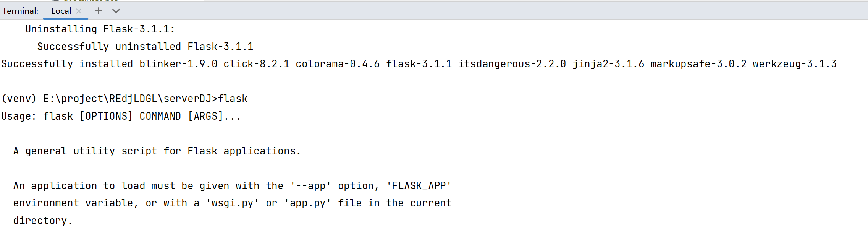Place cursor after the flask command prompt

point(252,98)
